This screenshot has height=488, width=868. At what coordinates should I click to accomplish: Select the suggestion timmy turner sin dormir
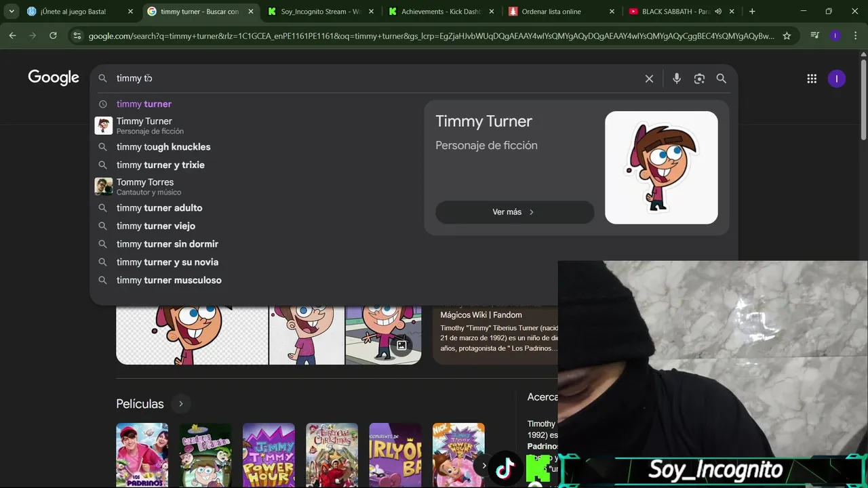(167, 244)
